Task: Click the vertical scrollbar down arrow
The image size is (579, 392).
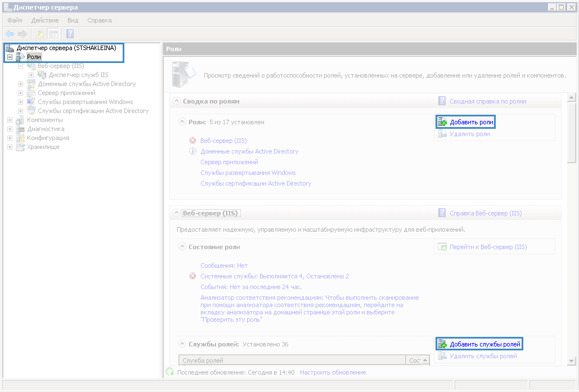Action: [x=571, y=361]
